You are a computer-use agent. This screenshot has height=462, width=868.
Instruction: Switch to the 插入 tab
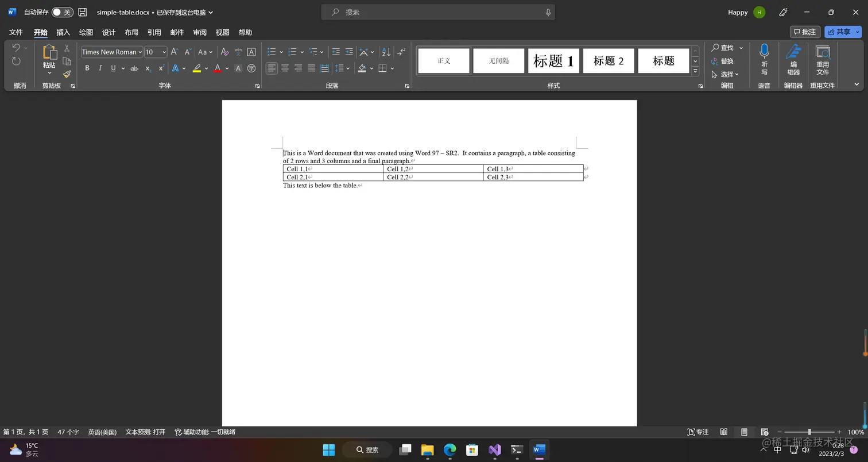point(63,32)
